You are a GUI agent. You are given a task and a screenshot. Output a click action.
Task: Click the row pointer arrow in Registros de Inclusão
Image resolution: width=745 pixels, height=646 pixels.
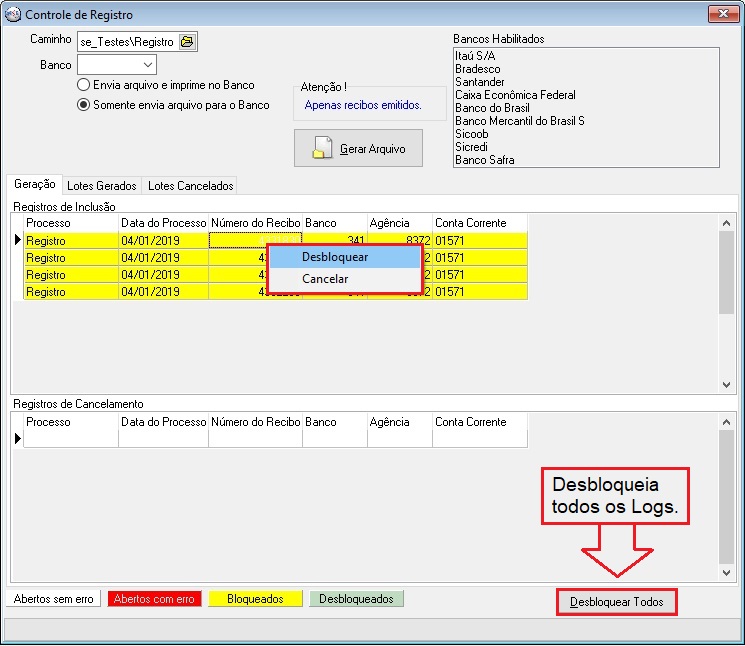[17, 240]
